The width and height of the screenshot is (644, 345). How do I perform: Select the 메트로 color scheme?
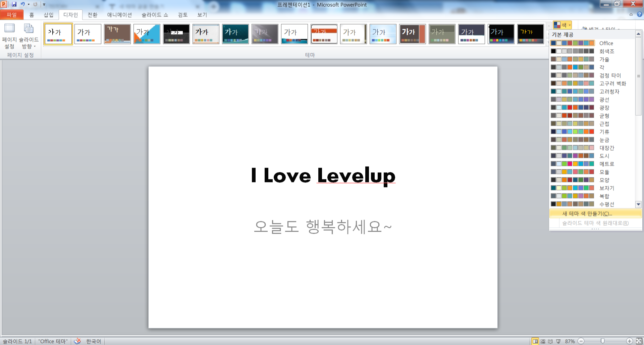pyautogui.click(x=592, y=164)
